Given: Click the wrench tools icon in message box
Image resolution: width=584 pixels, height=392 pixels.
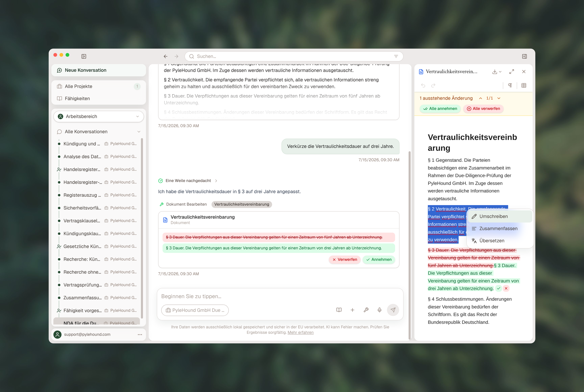Looking at the screenshot, I should click(x=366, y=310).
